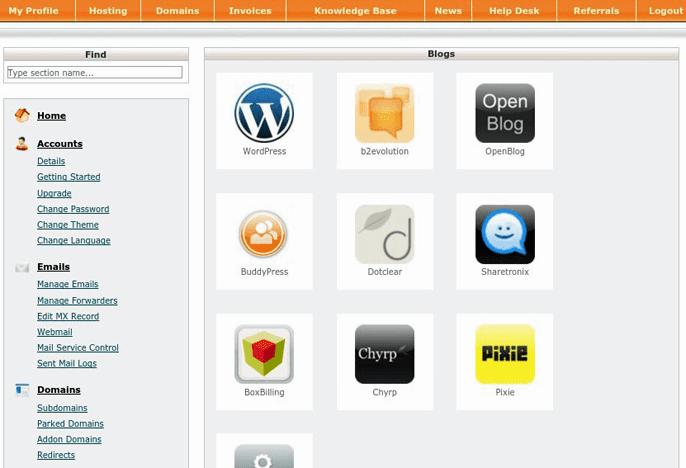
Task: Open the Parked Domains link
Action: (x=70, y=423)
